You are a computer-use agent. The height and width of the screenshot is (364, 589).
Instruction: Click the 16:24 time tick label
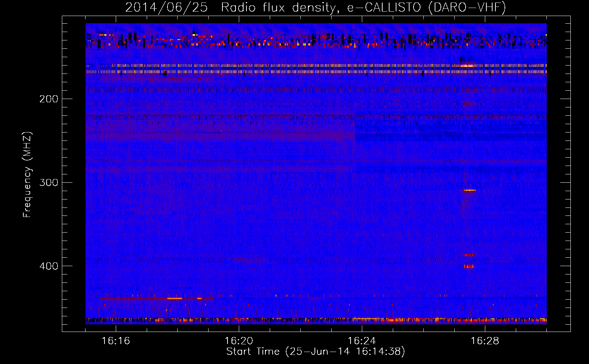pyautogui.click(x=362, y=341)
